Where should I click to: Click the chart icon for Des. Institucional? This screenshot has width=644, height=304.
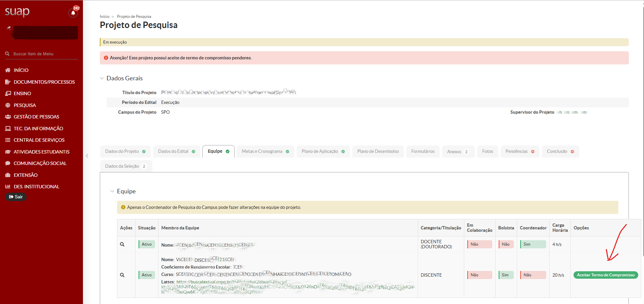tap(8, 187)
